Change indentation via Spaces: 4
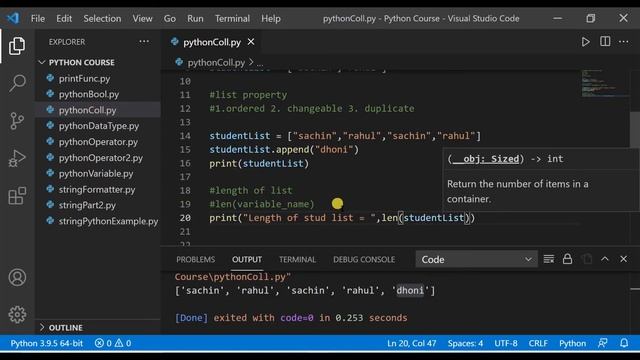The height and width of the screenshot is (360, 640). coord(465,343)
